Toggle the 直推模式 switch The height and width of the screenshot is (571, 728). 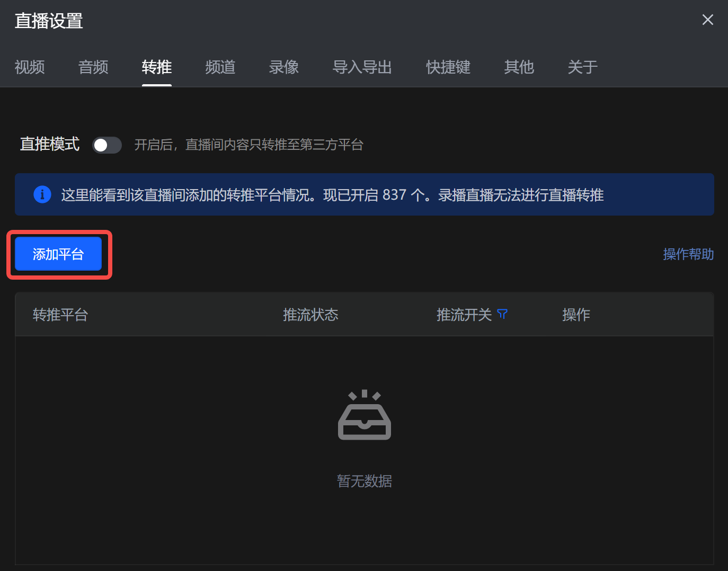coord(107,145)
